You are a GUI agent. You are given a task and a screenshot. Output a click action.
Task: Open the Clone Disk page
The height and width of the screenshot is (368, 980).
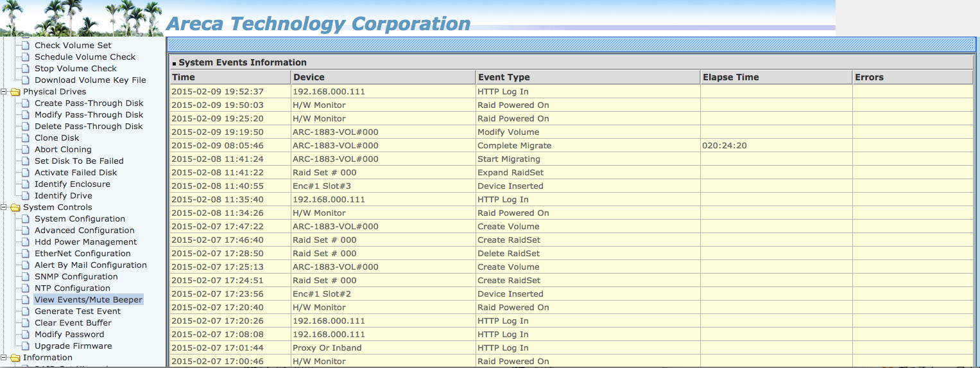(57, 138)
